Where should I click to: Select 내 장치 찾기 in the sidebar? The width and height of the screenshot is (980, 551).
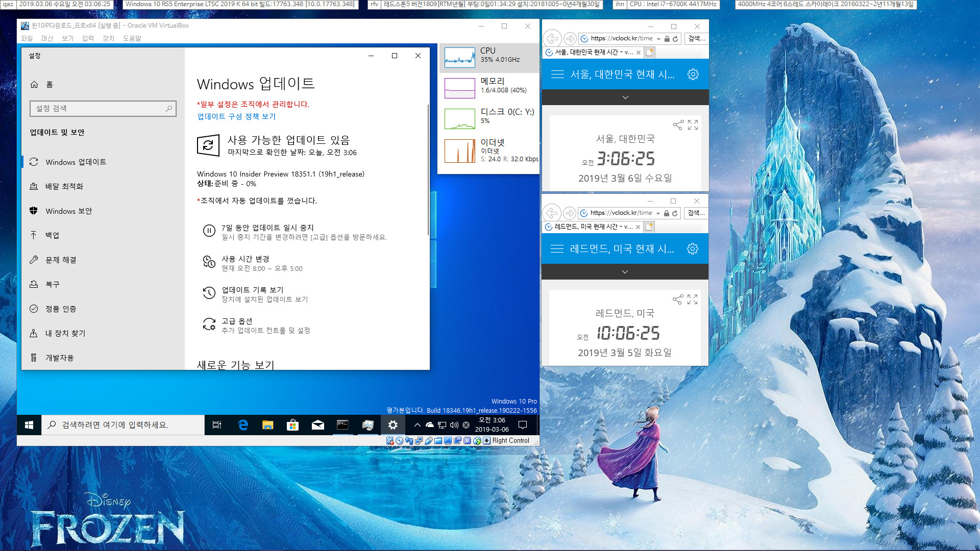pos(103,333)
